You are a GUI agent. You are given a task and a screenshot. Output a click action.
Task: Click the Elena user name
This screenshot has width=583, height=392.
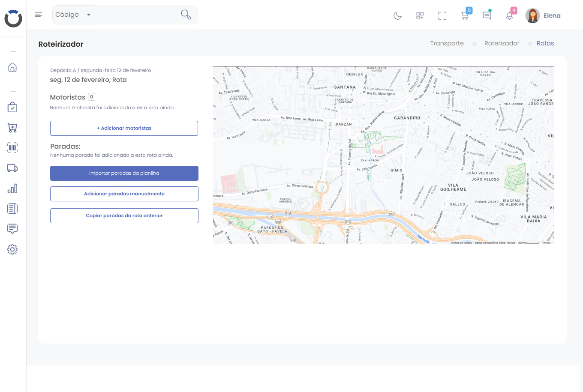(x=552, y=16)
